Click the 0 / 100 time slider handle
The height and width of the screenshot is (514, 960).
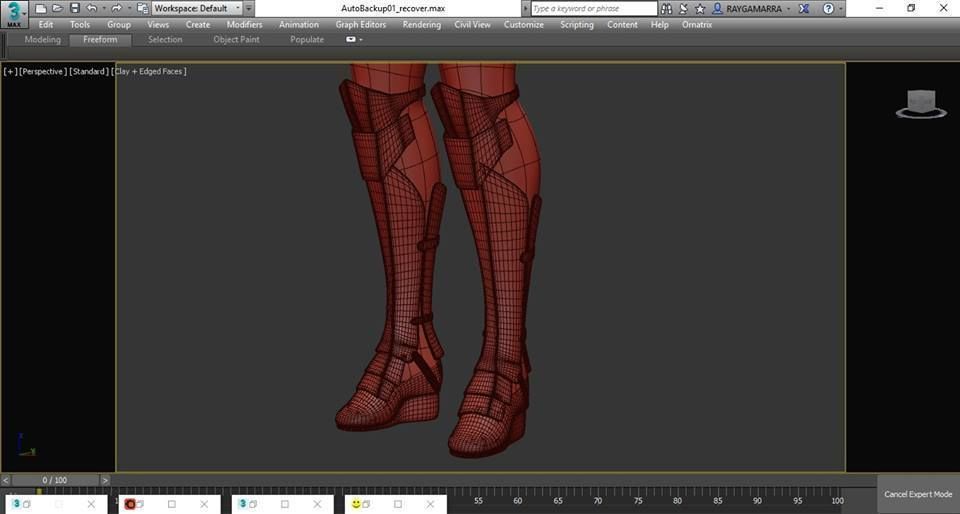[x=55, y=480]
